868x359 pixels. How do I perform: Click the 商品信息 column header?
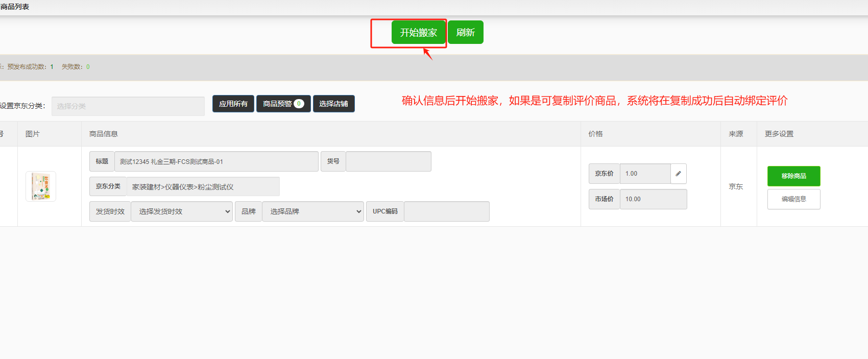(x=104, y=134)
